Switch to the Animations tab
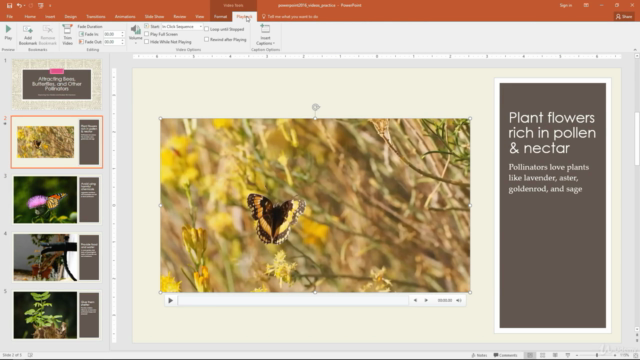Image resolution: width=640 pixels, height=360 pixels. pyautogui.click(x=125, y=17)
